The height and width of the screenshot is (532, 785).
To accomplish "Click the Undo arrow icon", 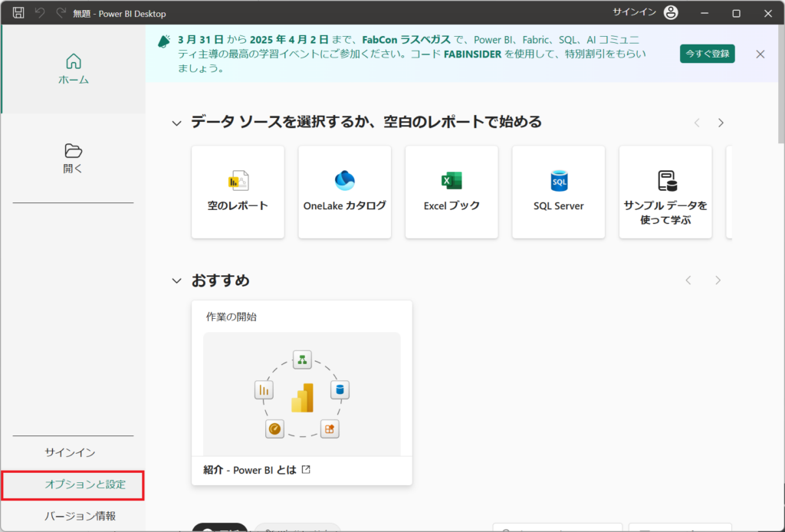I will click(x=40, y=13).
